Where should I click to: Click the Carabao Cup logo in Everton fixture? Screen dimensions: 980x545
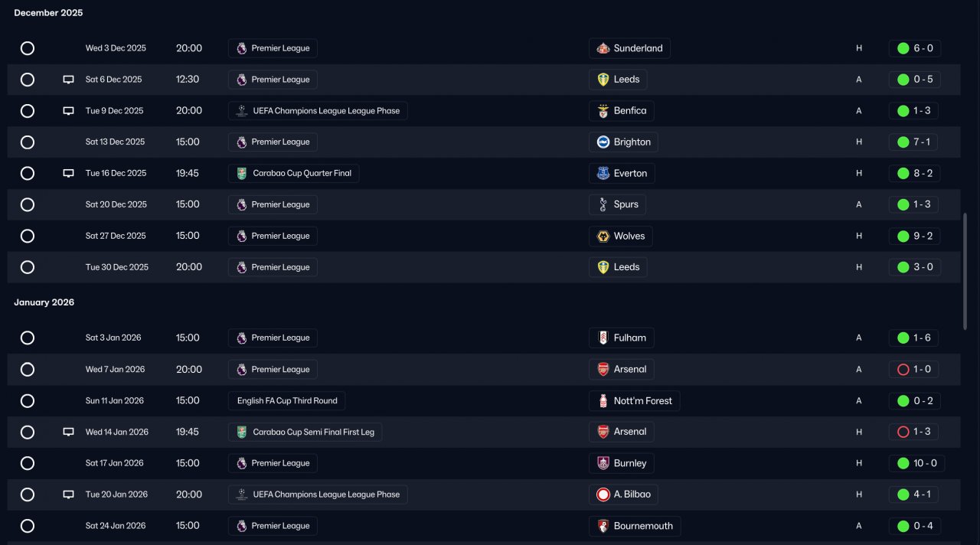click(242, 174)
